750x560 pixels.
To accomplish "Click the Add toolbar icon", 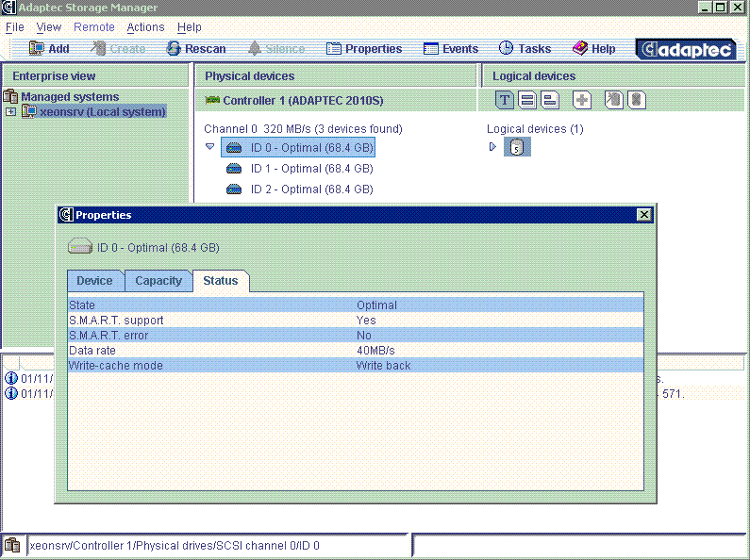I will (x=37, y=48).
